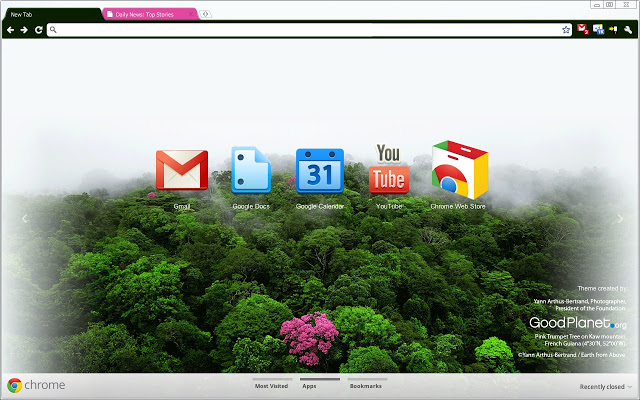Show the Most Visited section
640x400 pixels.
click(271, 386)
